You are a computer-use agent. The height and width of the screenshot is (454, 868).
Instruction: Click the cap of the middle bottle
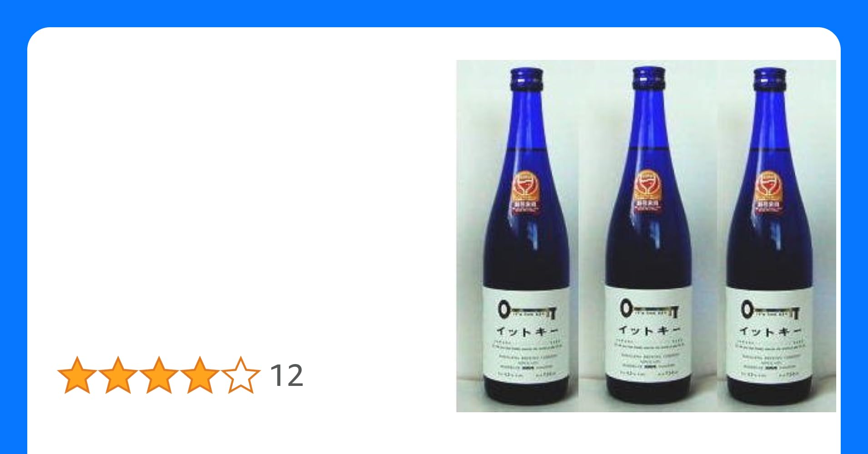649,78
